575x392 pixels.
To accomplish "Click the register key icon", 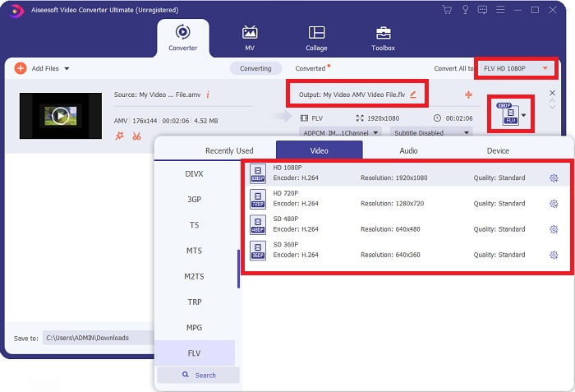I will [465, 10].
